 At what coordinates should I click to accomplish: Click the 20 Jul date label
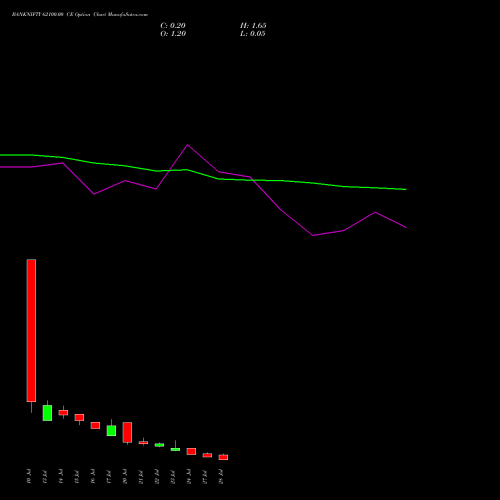point(125,476)
